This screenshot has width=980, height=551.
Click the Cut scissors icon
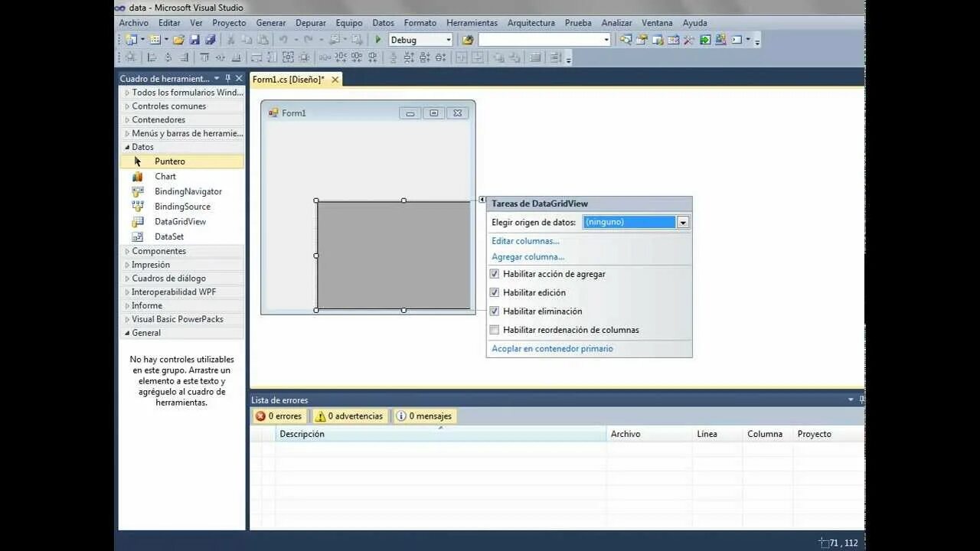coord(230,40)
